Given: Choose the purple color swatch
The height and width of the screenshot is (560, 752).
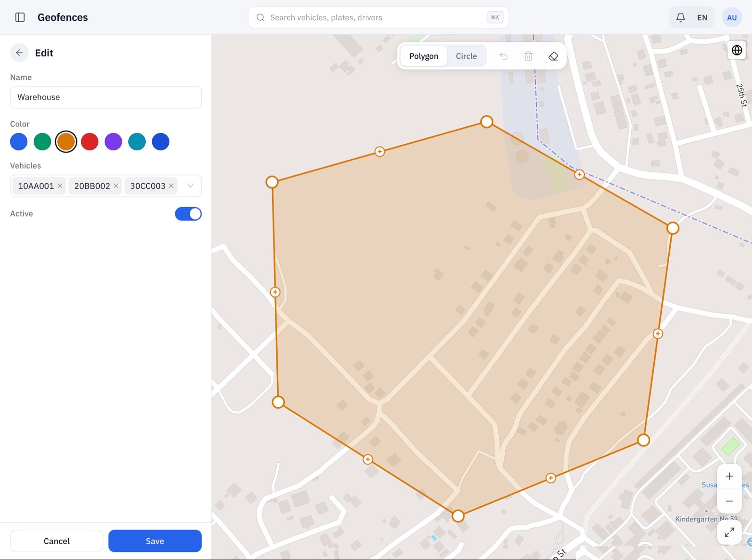Looking at the screenshot, I should 113,142.
